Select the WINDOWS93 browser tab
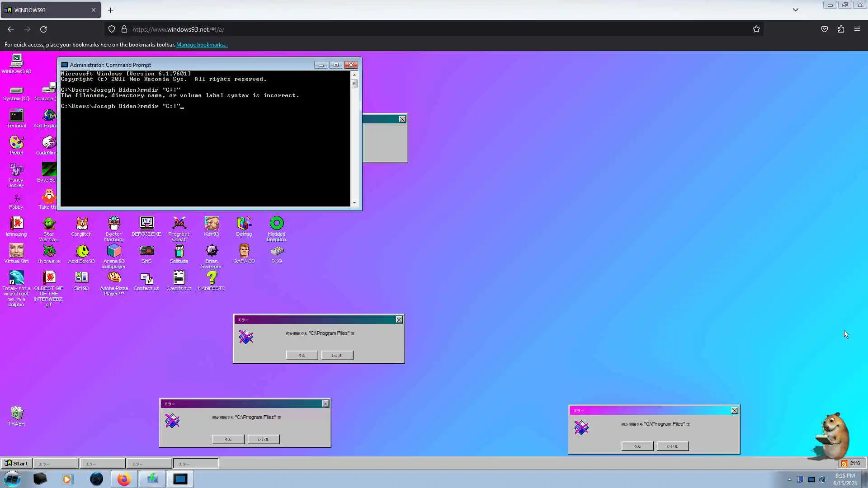This screenshot has height=488, width=868. point(45,10)
